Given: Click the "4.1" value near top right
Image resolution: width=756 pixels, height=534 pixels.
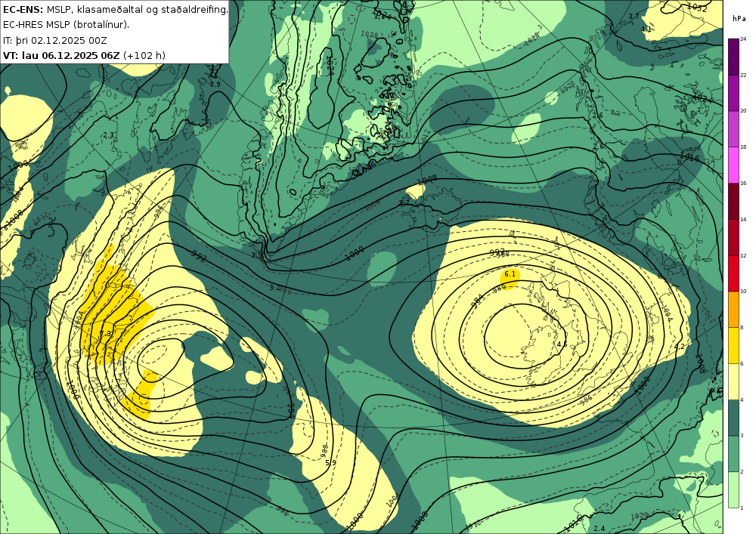Looking at the screenshot, I should (646, 29).
